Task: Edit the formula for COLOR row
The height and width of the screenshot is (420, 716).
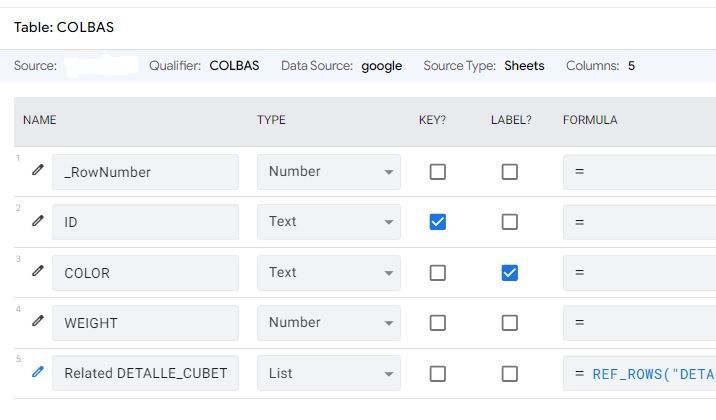Action: click(x=639, y=273)
